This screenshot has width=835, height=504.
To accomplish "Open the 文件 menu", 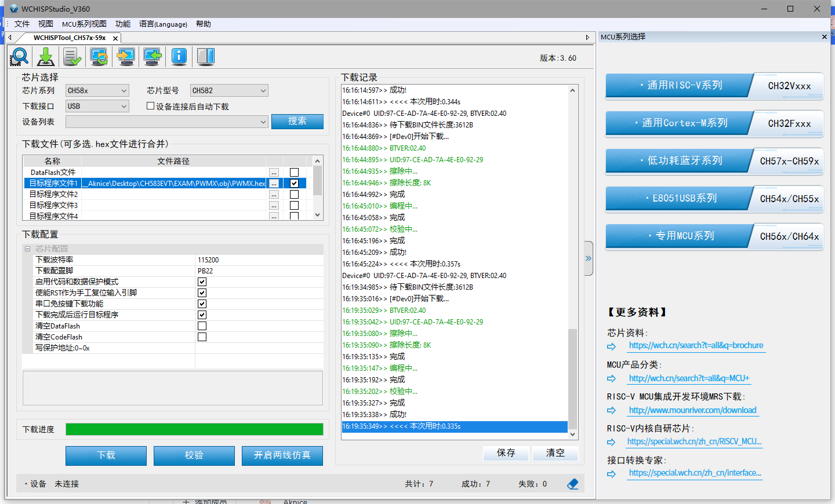I will pyautogui.click(x=22, y=24).
